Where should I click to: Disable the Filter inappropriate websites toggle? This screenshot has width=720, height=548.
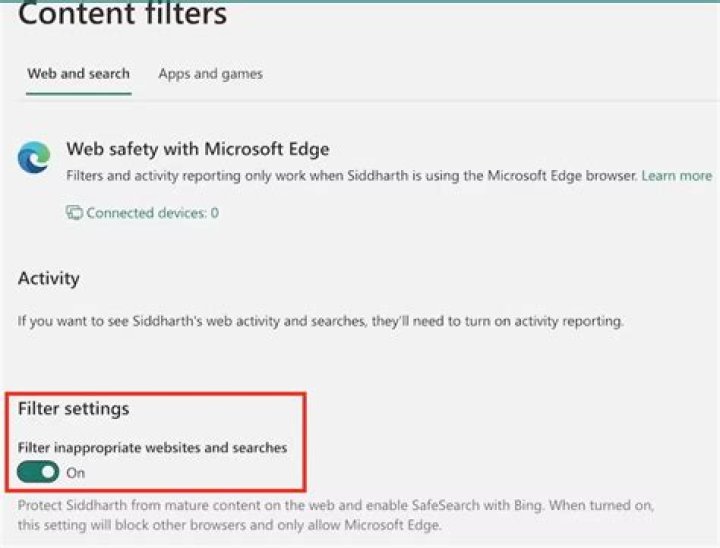tap(39, 472)
